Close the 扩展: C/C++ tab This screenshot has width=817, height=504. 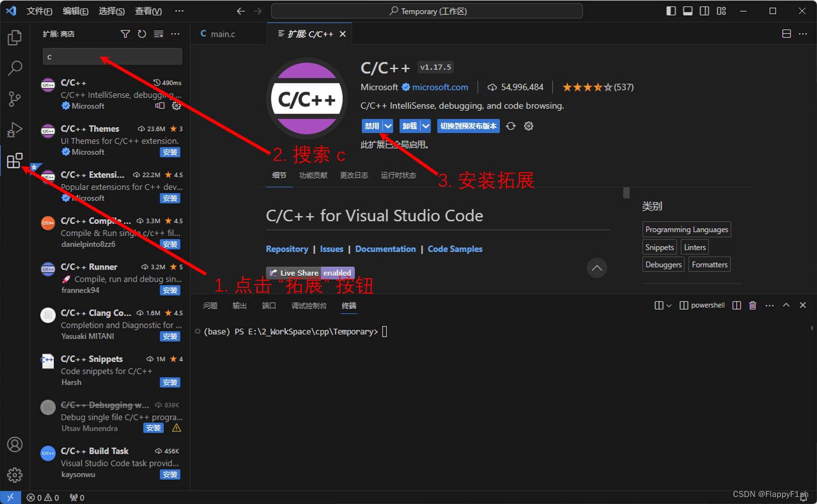343,34
